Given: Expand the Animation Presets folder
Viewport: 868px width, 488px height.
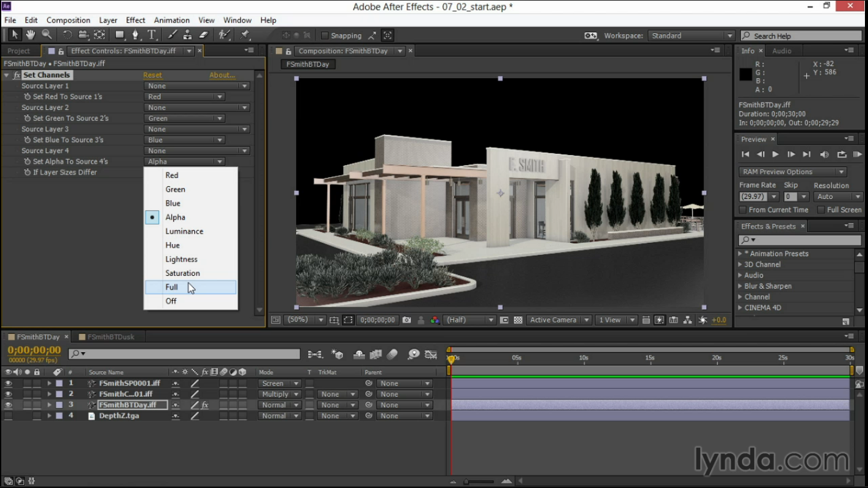Looking at the screenshot, I should point(740,254).
